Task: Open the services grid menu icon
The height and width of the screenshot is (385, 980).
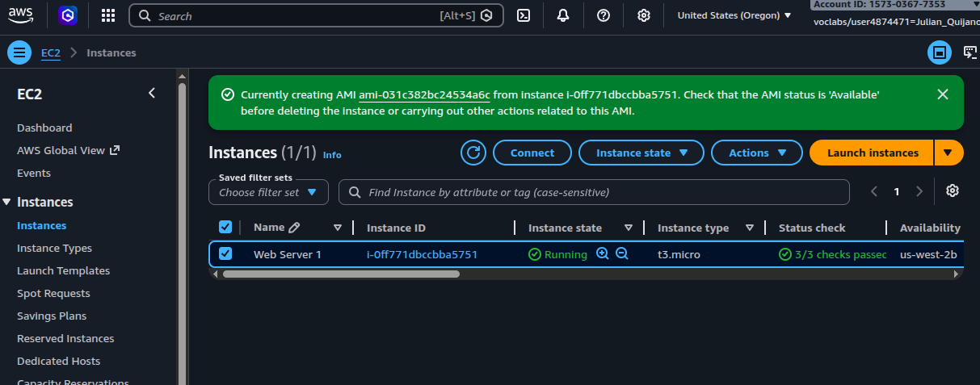Action: point(107,15)
